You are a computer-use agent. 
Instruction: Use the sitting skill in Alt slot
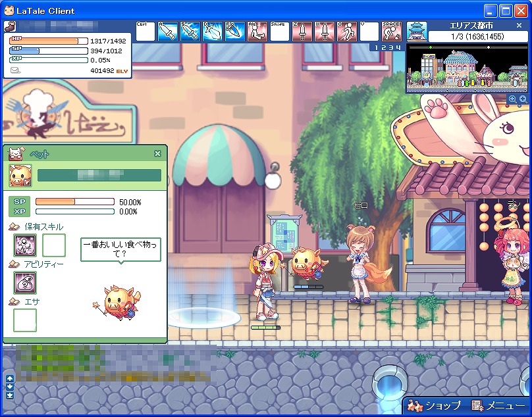click(257, 32)
